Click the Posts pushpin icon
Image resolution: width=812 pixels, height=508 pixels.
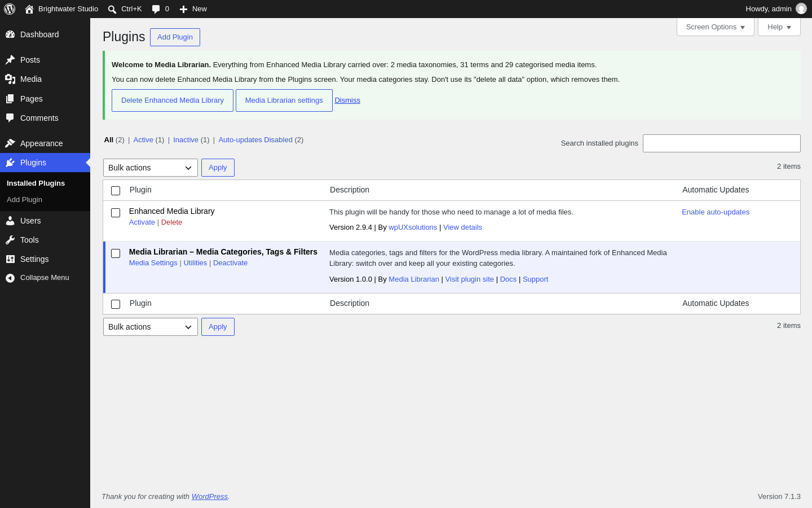pyautogui.click(x=10, y=60)
